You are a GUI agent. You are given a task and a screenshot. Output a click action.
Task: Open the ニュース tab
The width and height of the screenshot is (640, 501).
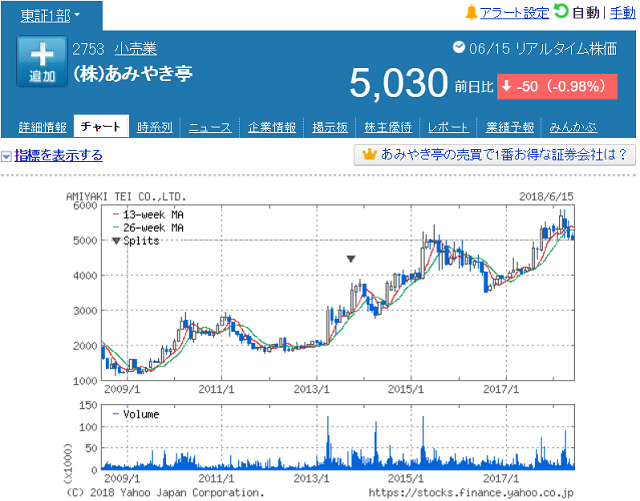point(210,127)
